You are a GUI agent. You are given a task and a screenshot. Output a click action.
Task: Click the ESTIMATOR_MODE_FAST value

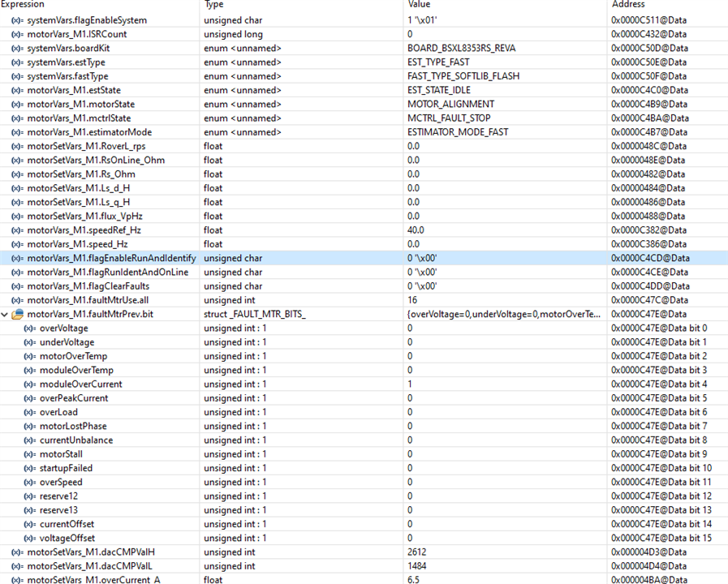pyautogui.click(x=458, y=132)
